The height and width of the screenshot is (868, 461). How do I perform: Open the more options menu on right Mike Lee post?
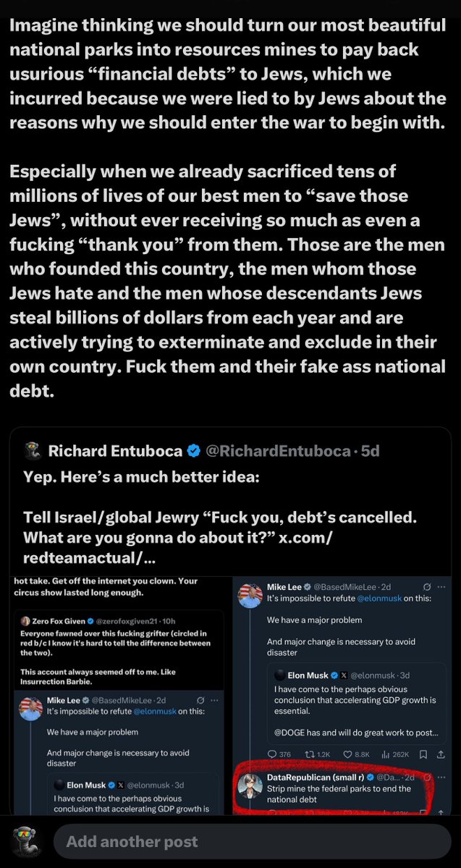click(441, 586)
